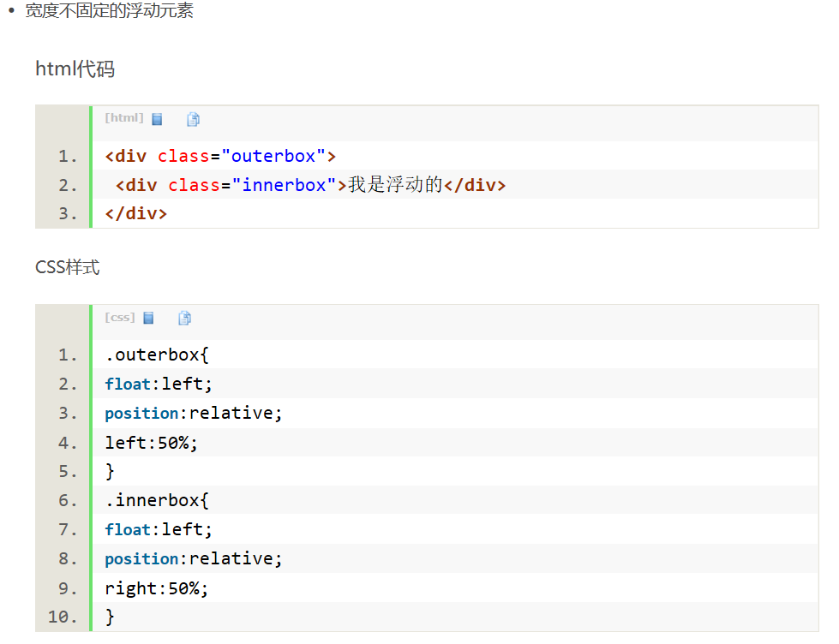The width and height of the screenshot is (839, 644).
Task: Click the html代码 heading
Action: [x=75, y=69]
